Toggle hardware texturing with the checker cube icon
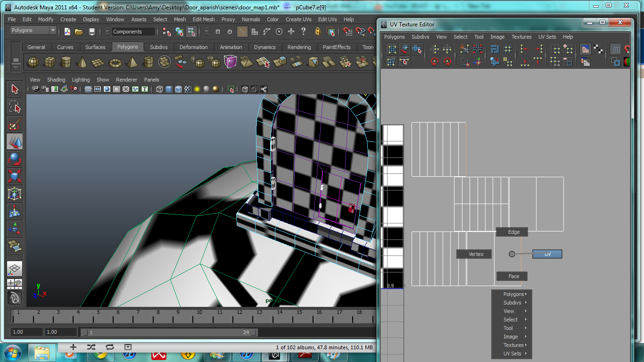 [x=187, y=89]
